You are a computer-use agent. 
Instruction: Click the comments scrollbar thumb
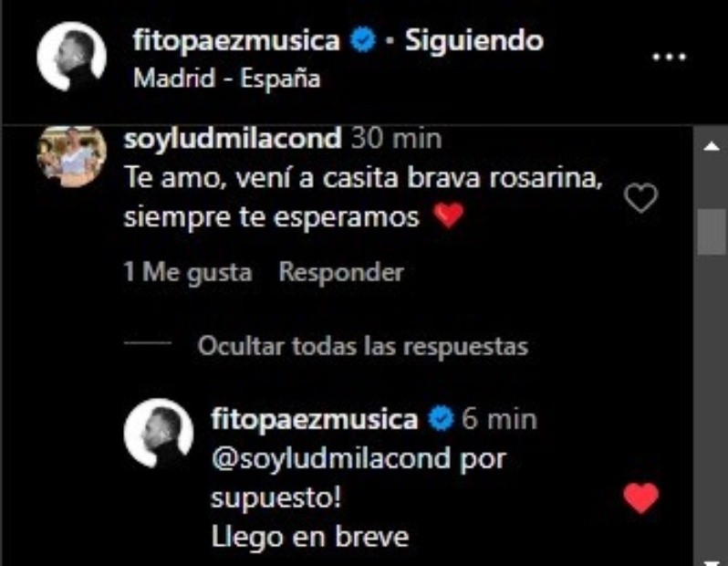(x=712, y=231)
